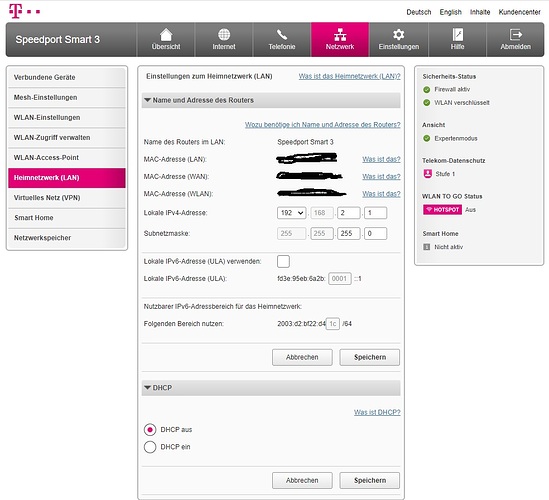Image resolution: width=549 pixels, height=500 pixels.
Task: Switch language to Deutsch
Action: click(x=419, y=12)
